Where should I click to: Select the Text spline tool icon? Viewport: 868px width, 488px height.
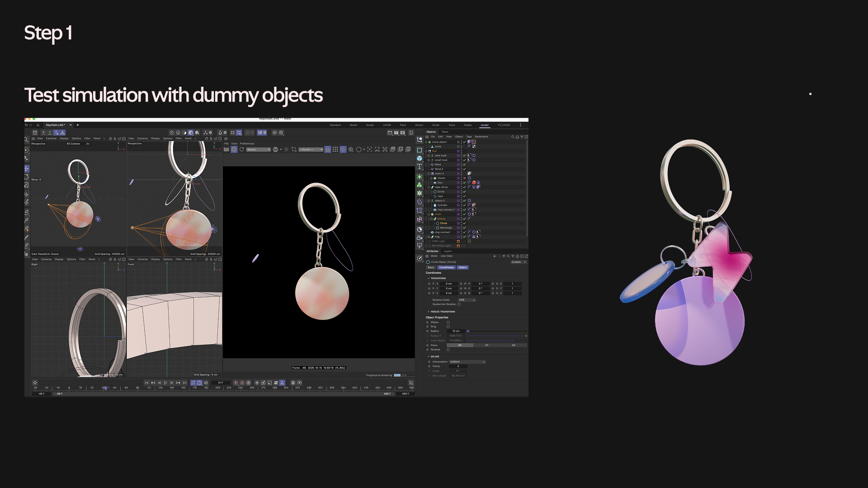tap(420, 167)
